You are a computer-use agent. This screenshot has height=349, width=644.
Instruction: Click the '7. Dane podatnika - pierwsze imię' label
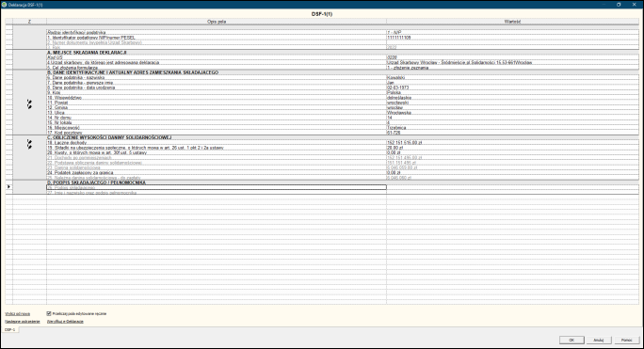point(80,83)
